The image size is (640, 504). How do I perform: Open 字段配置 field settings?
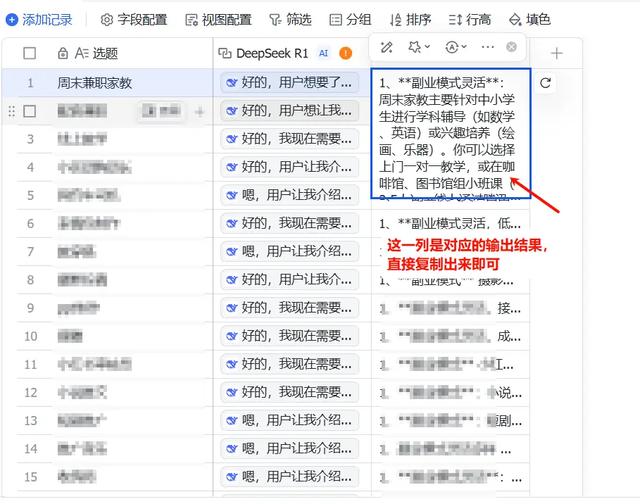(x=134, y=20)
